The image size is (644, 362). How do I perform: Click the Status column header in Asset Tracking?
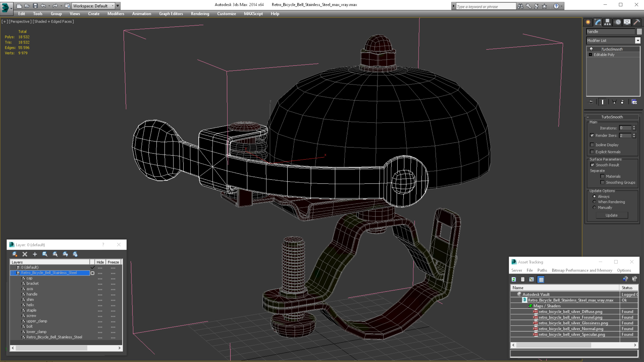coord(629,288)
